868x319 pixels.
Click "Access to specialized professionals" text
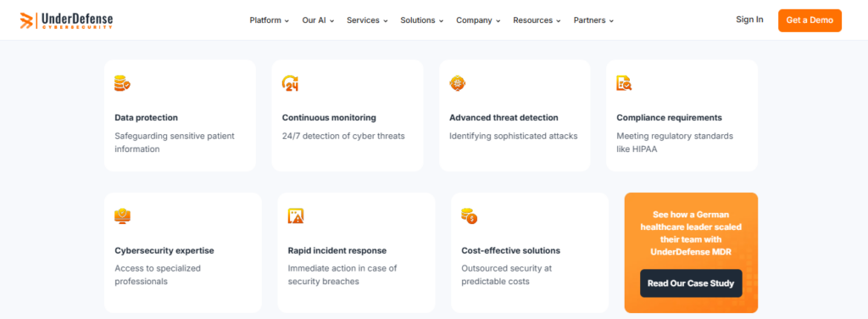pyautogui.click(x=158, y=275)
